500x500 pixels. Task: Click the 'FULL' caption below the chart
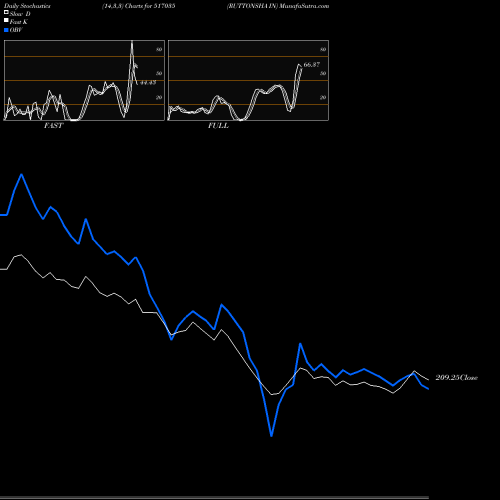(x=218, y=126)
